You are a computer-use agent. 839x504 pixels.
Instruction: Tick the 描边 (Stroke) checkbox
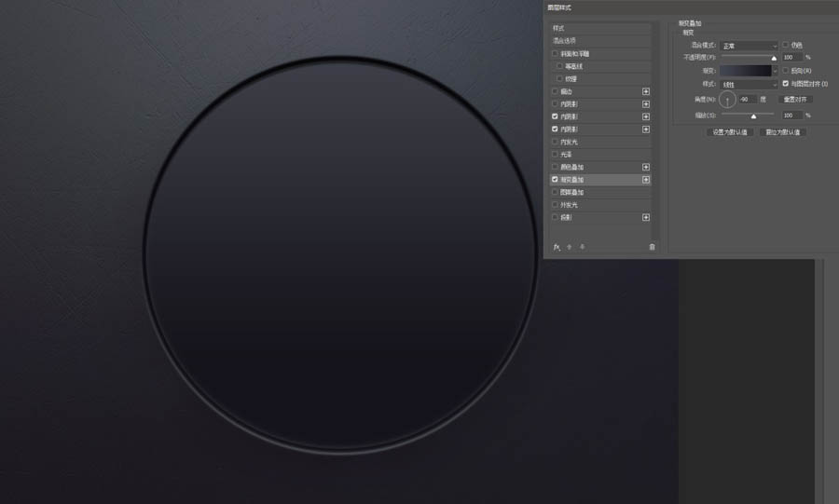click(555, 91)
